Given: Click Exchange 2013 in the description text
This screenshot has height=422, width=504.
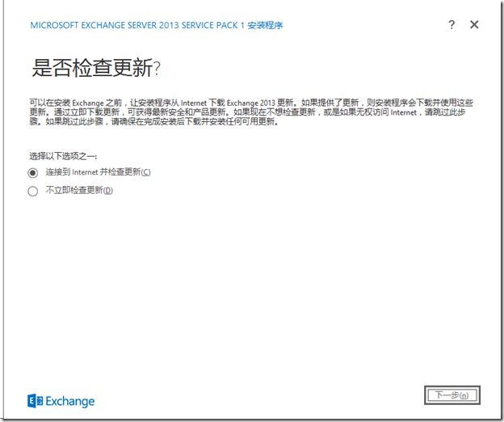Looking at the screenshot, I should 250,103.
